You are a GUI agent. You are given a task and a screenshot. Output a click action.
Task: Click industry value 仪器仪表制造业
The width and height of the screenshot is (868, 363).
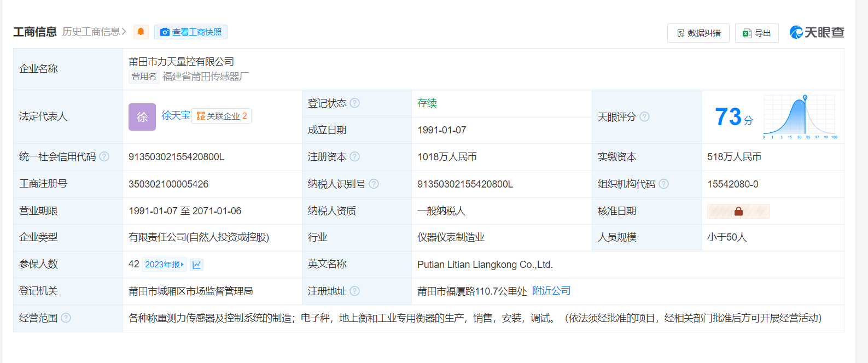click(451, 237)
